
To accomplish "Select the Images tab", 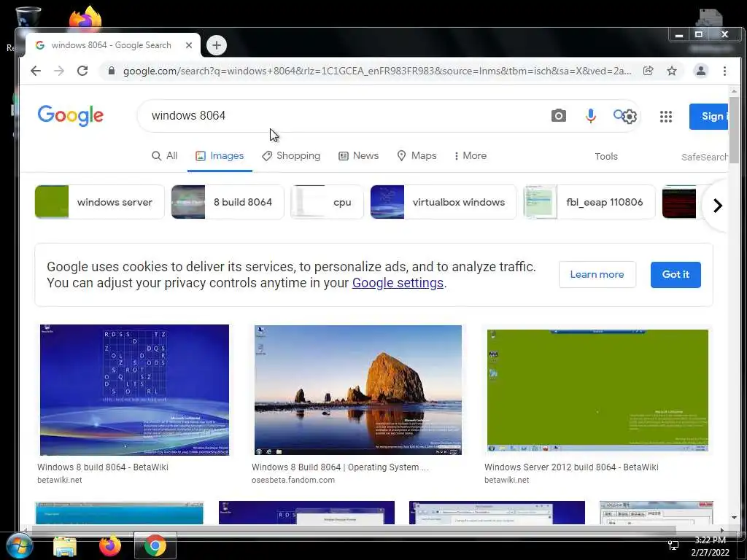I will 220,156.
